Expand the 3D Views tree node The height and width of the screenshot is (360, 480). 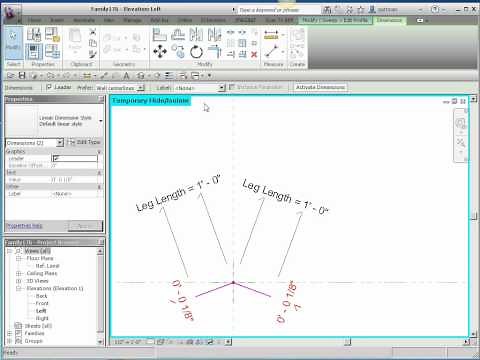(x=19, y=281)
